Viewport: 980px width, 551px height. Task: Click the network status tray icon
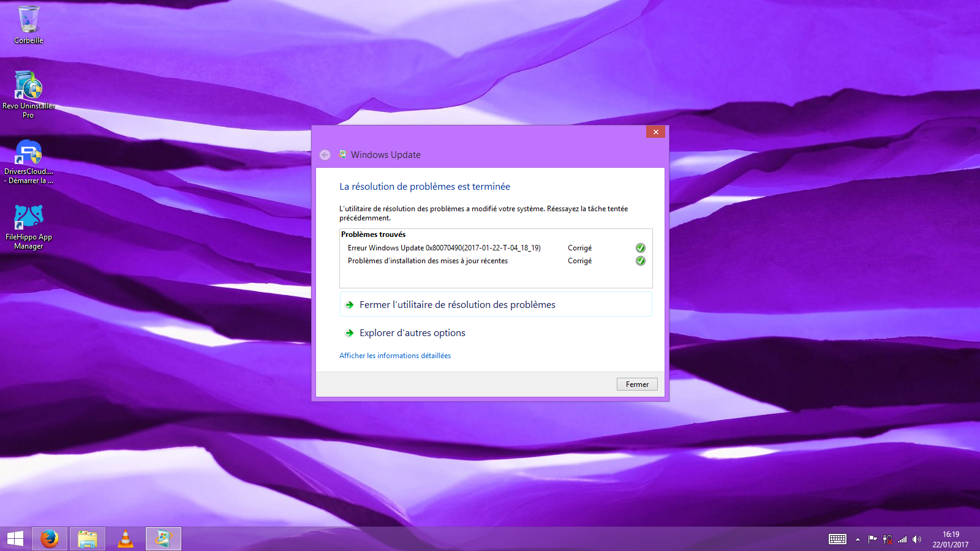(888, 539)
